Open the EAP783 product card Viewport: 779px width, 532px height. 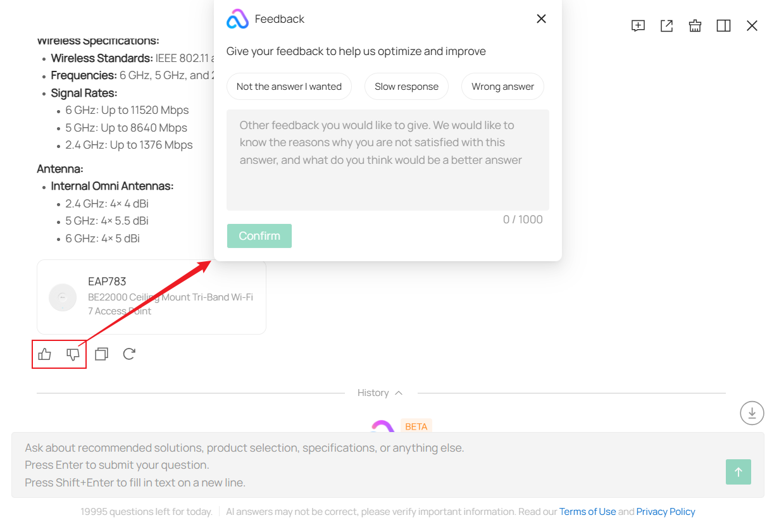click(151, 297)
